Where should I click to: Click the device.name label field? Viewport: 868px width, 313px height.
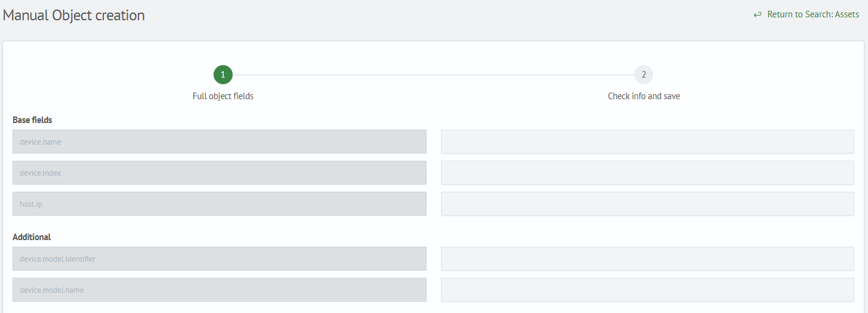coord(220,142)
